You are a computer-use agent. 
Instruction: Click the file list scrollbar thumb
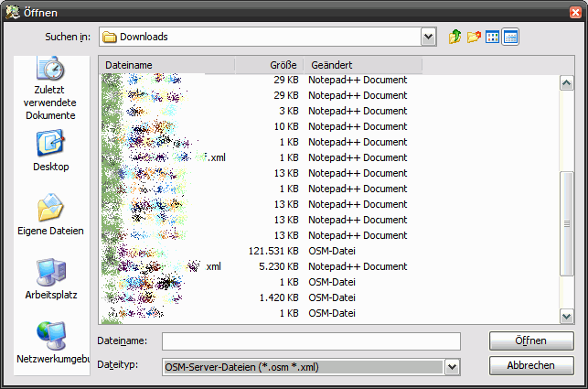coord(567,224)
